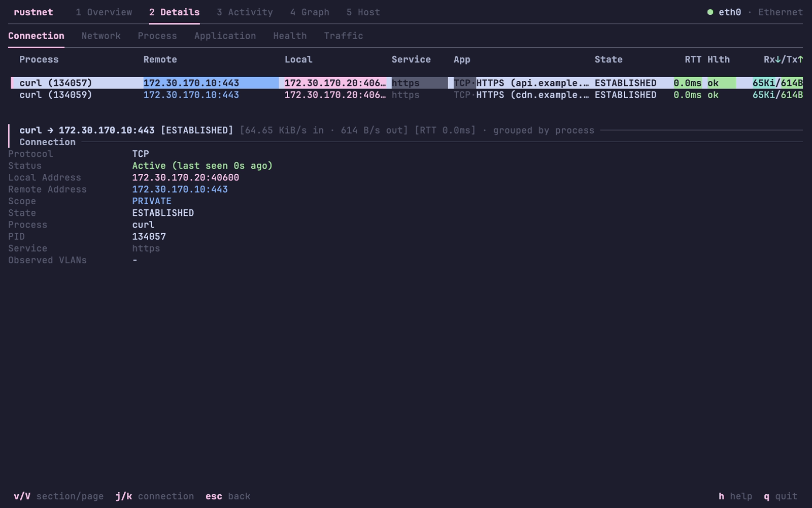Open the 1 Overview tab
The width and height of the screenshot is (812, 508).
point(104,12)
